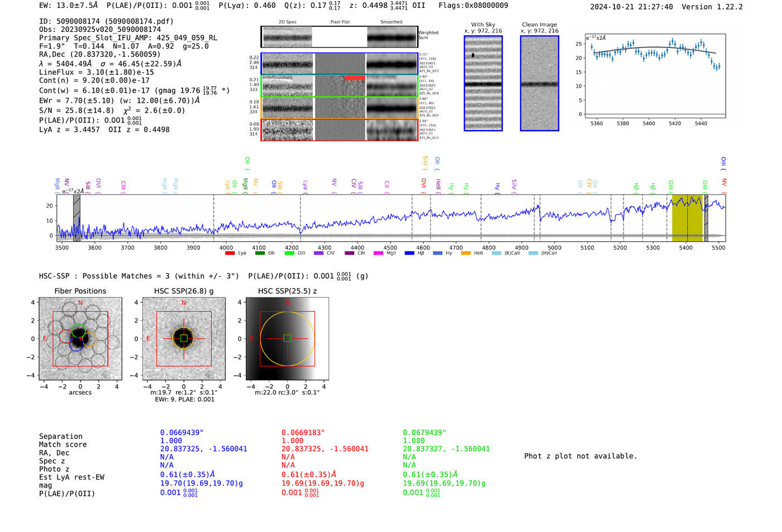
Task: Click the Hβ blue legend swatch
Action: [409, 253]
